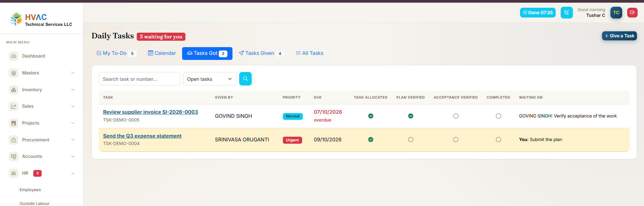Click the Projects sidebar icon
Viewport: 644px width, 206px height.
(x=14, y=123)
